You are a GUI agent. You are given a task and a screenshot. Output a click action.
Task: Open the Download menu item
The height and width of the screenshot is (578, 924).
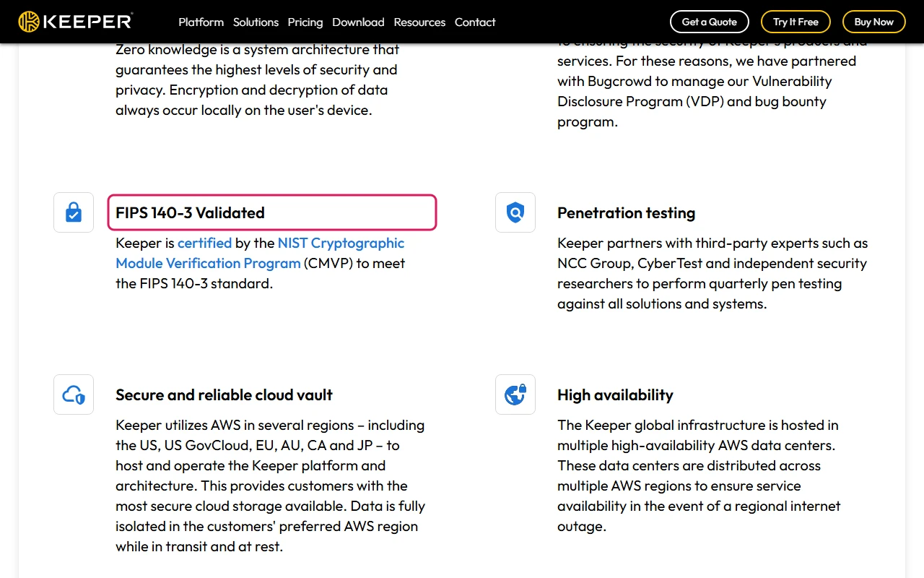coord(358,22)
